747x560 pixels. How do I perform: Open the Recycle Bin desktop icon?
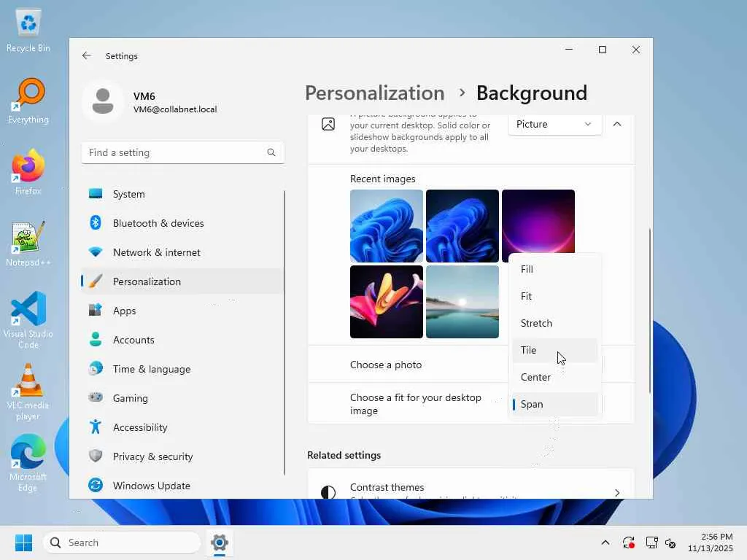click(28, 31)
